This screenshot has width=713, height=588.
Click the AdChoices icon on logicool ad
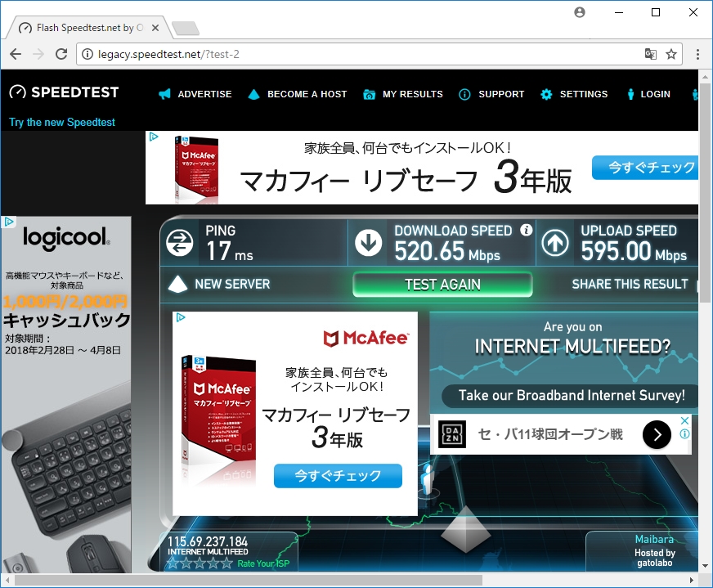tap(8, 222)
